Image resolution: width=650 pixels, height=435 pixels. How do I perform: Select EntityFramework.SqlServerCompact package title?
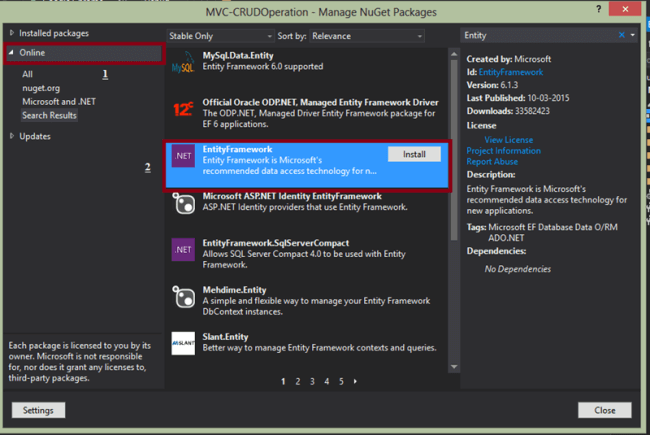pyautogui.click(x=276, y=243)
